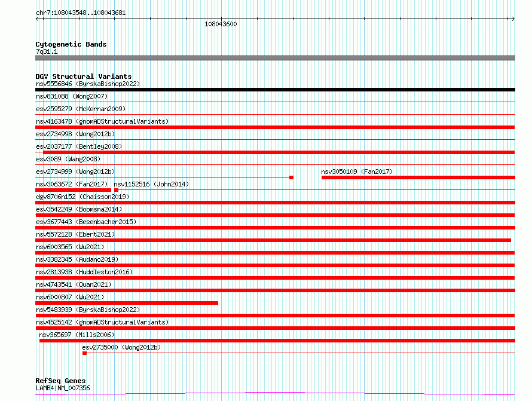Click the magenta LAMB4 gene line
The image size is (532, 401).
click(x=275, y=394)
